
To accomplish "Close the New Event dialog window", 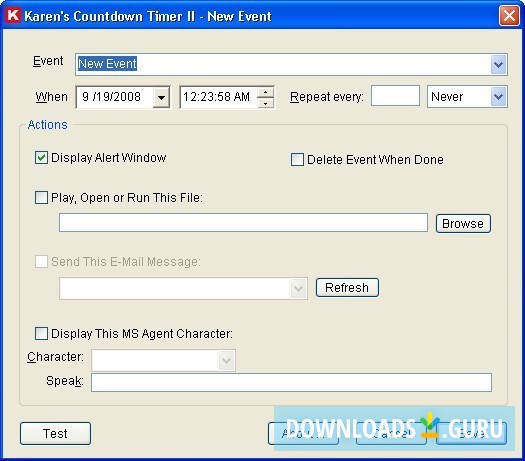I will [x=509, y=15].
